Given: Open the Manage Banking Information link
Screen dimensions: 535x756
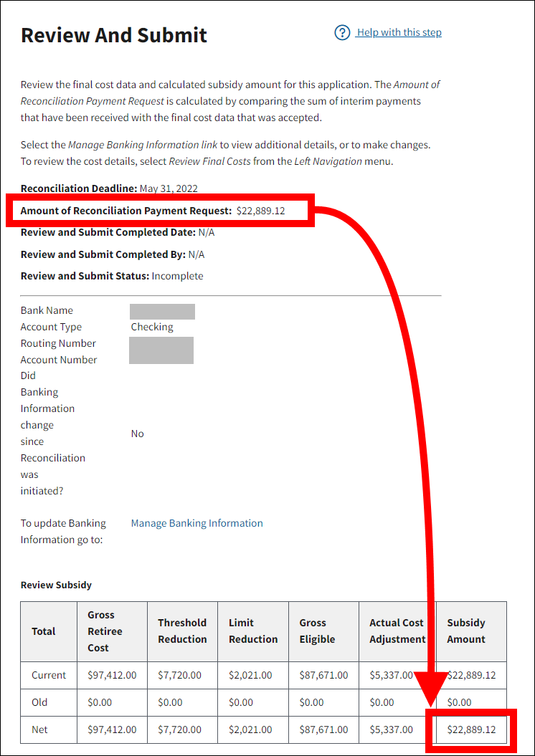Looking at the screenshot, I should (197, 523).
